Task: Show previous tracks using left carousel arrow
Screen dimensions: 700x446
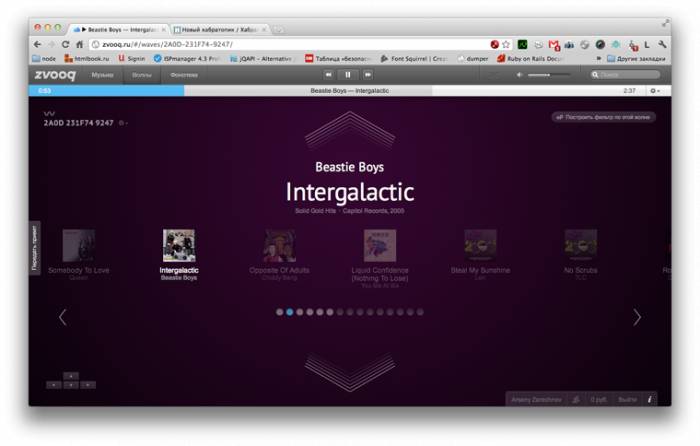Action: [x=62, y=317]
